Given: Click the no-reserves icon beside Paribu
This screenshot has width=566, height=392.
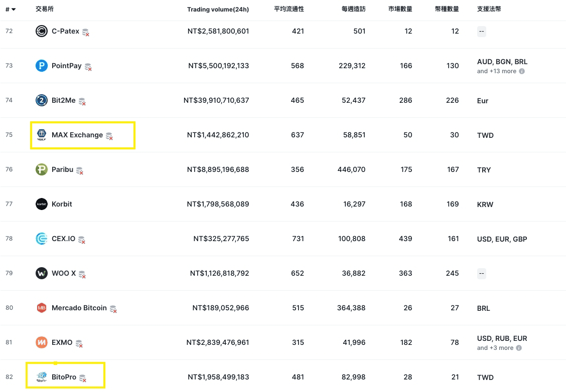Looking at the screenshot, I should point(79,170).
